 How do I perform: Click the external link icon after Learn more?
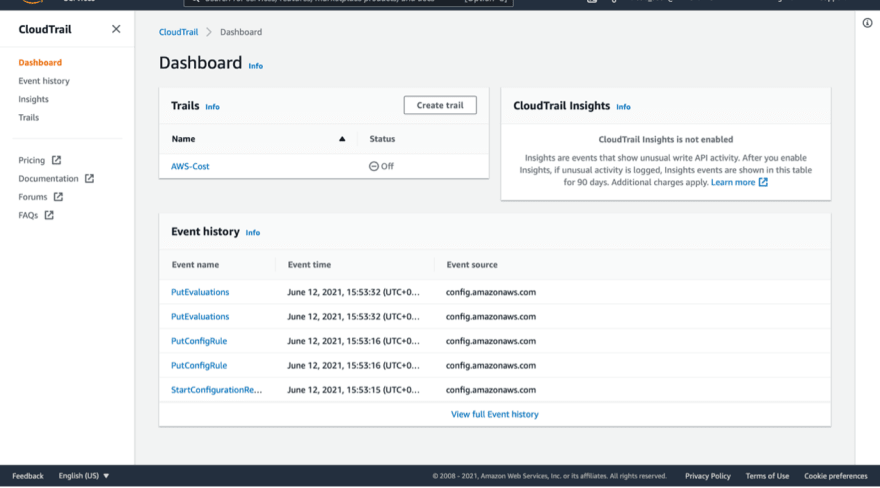[x=763, y=182]
